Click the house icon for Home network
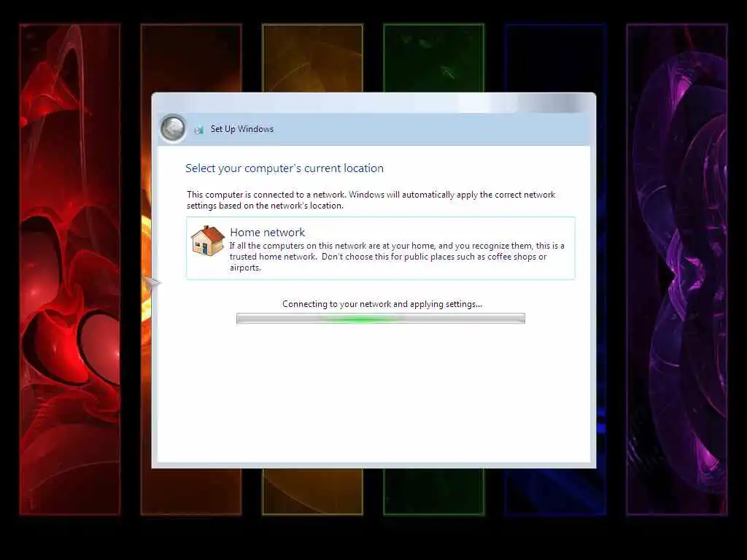Viewport: 747px width, 560px height. (208, 241)
